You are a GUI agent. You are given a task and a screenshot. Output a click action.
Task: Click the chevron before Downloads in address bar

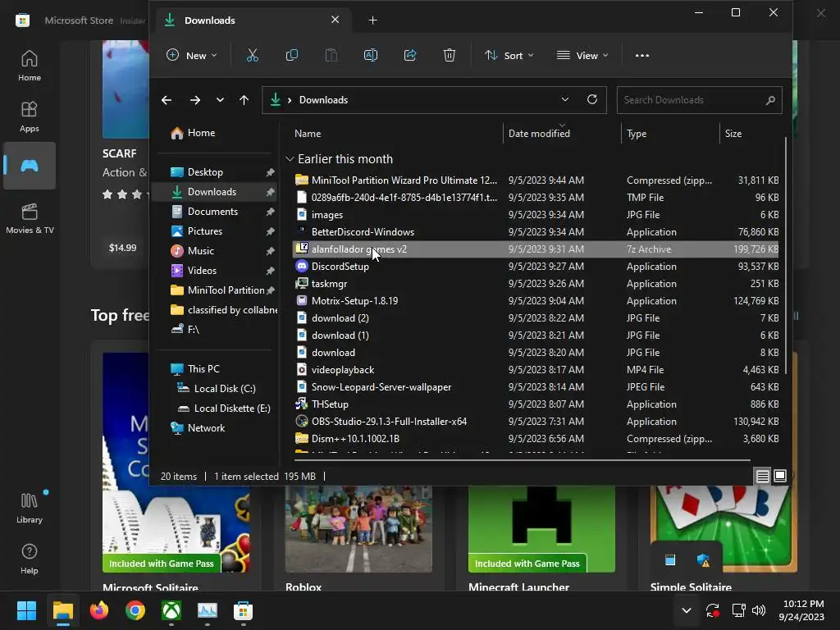click(290, 100)
